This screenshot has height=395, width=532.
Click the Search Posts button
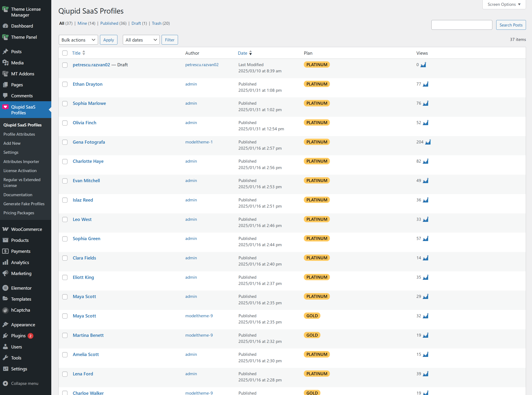(x=511, y=25)
